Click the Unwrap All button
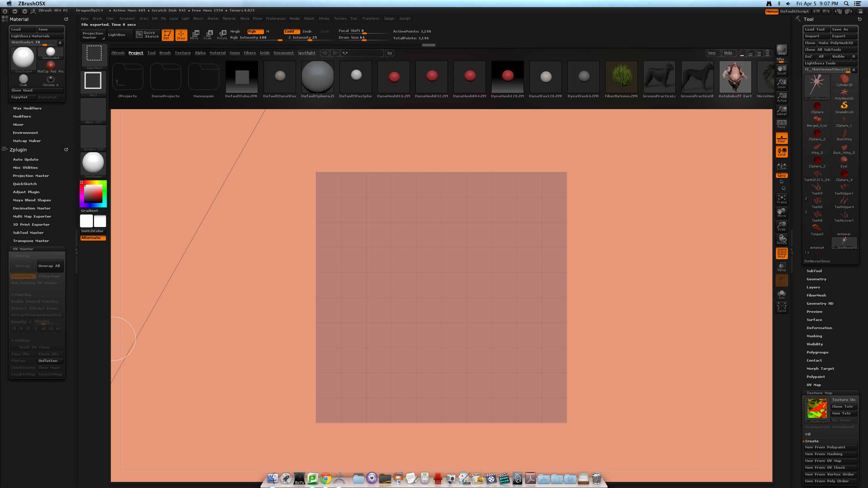Viewport: 868px width, 488px height. [x=50, y=266]
